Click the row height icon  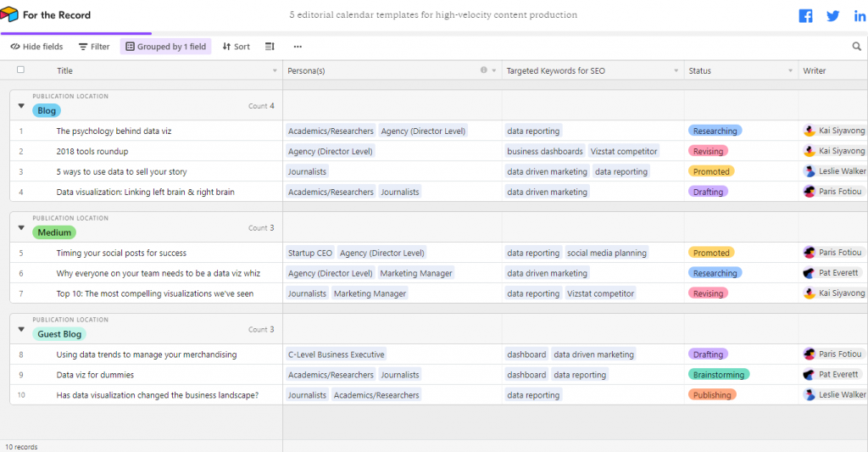pos(270,47)
